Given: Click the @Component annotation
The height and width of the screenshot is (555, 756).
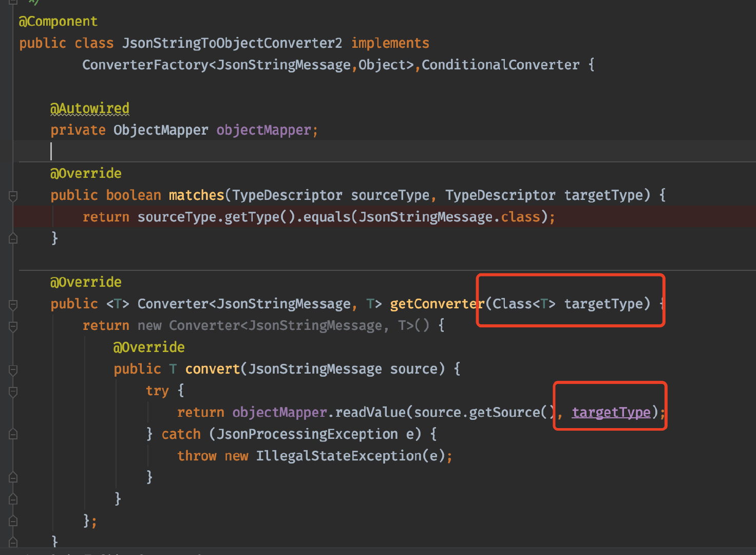Looking at the screenshot, I should (x=58, y=22).
